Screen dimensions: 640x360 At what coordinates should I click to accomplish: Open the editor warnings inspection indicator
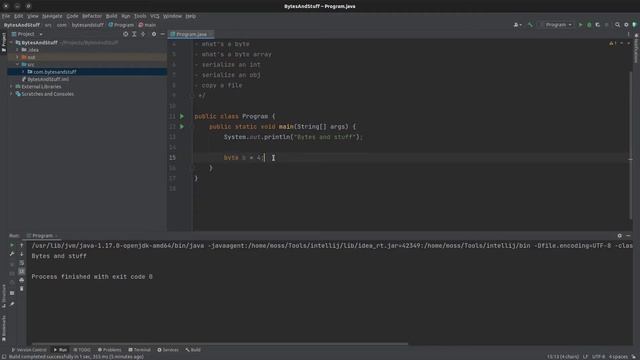(x=613, y=43)
